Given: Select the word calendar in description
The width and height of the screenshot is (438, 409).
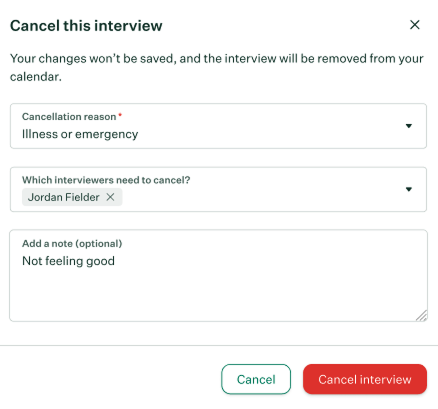Looking at the screenshot, I should click(34, 77).
